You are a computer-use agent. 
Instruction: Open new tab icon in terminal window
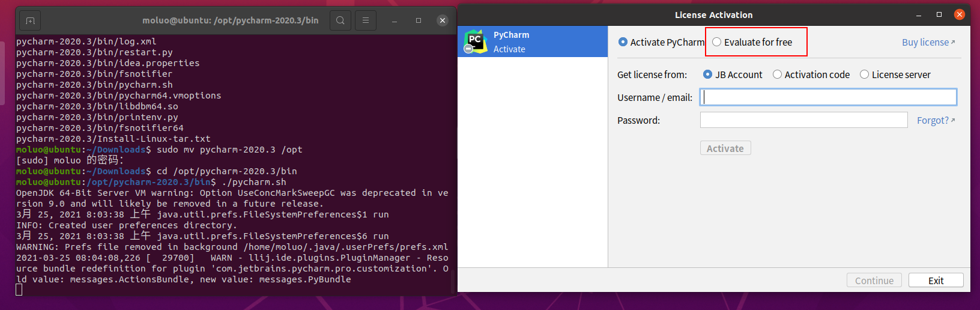tap(30, 20)
